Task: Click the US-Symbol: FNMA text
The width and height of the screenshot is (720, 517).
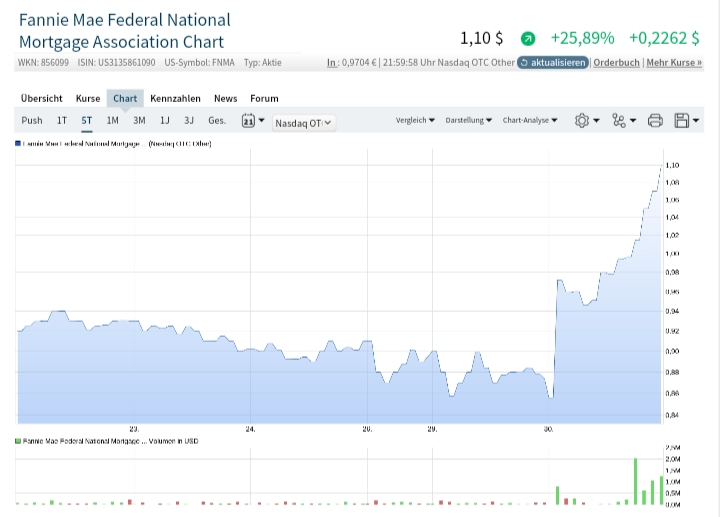Action: [199, 62]
